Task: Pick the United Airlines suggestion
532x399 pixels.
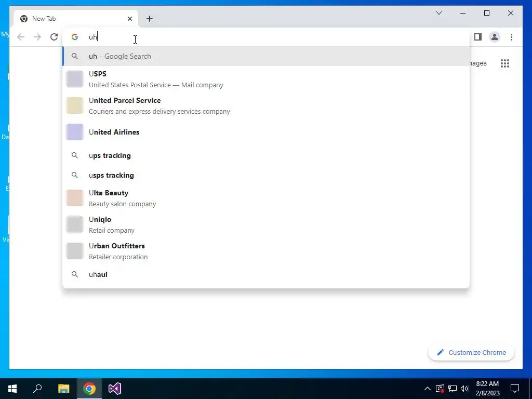Action: tap(266, 132)
